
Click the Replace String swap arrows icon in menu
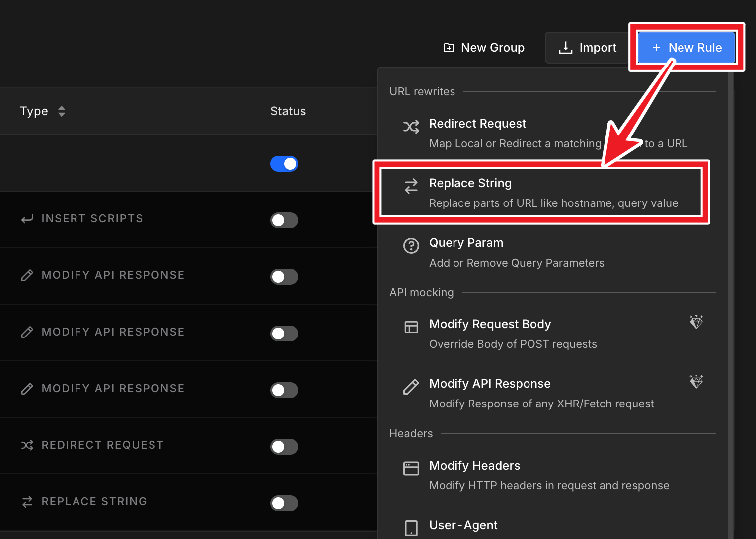pyautogui.click(x=411, y=186)
